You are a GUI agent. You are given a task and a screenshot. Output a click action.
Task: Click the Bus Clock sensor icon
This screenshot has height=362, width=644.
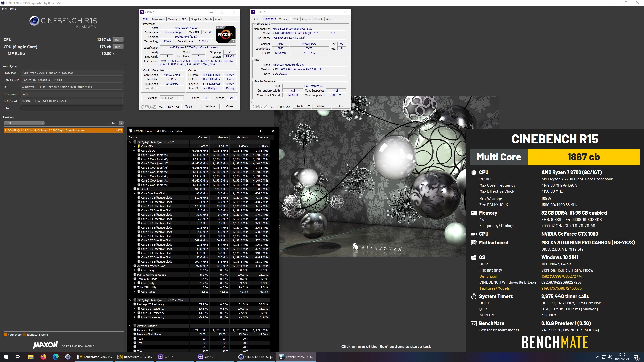click(x=135, y=189)
